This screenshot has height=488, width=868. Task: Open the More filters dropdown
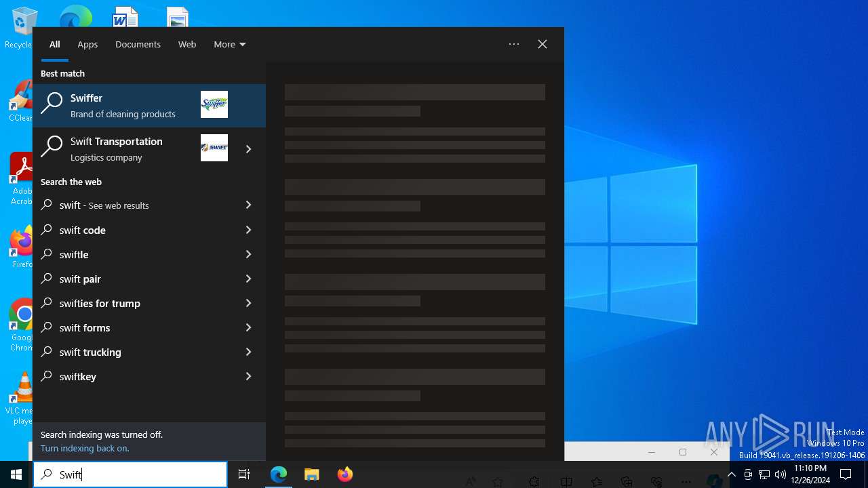tap(229, 44)
